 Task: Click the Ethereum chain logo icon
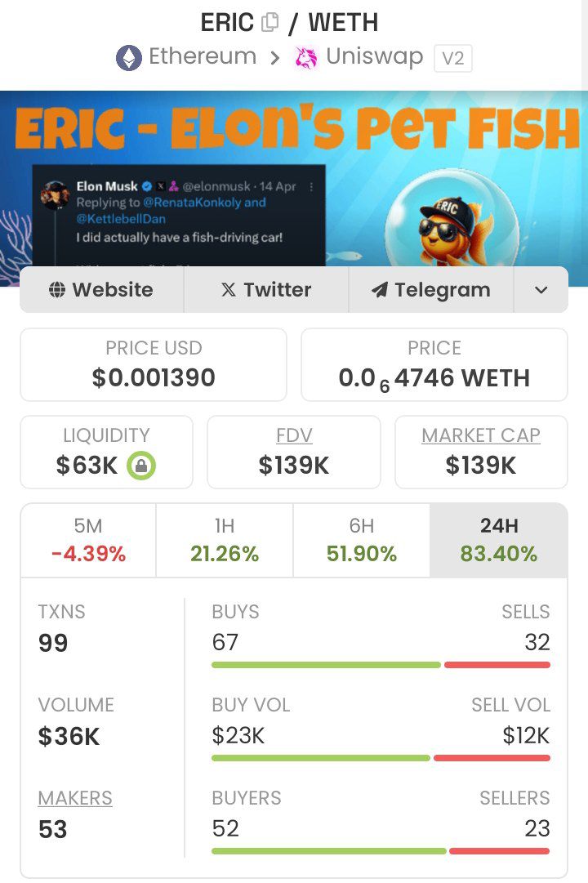(129, 58)
